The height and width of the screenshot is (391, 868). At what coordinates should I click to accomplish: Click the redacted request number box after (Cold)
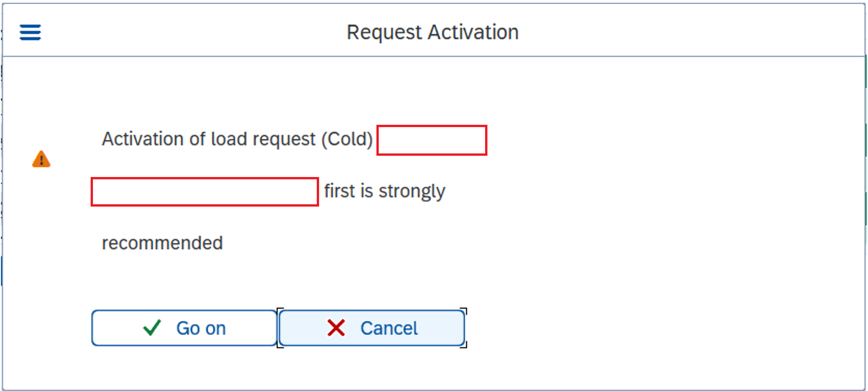[432, 140]
